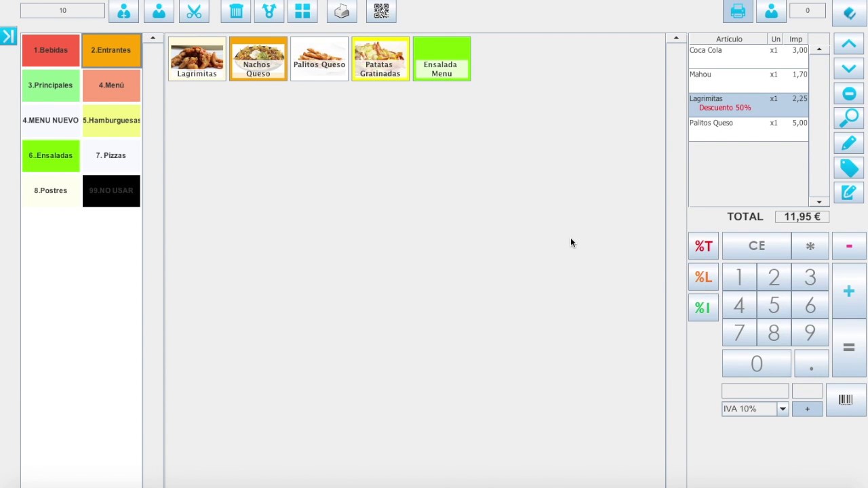Image resolution: width=868 pixels, height=488 pixels.
Task: Add Patatas Gratinadas product
Action: 380,59
